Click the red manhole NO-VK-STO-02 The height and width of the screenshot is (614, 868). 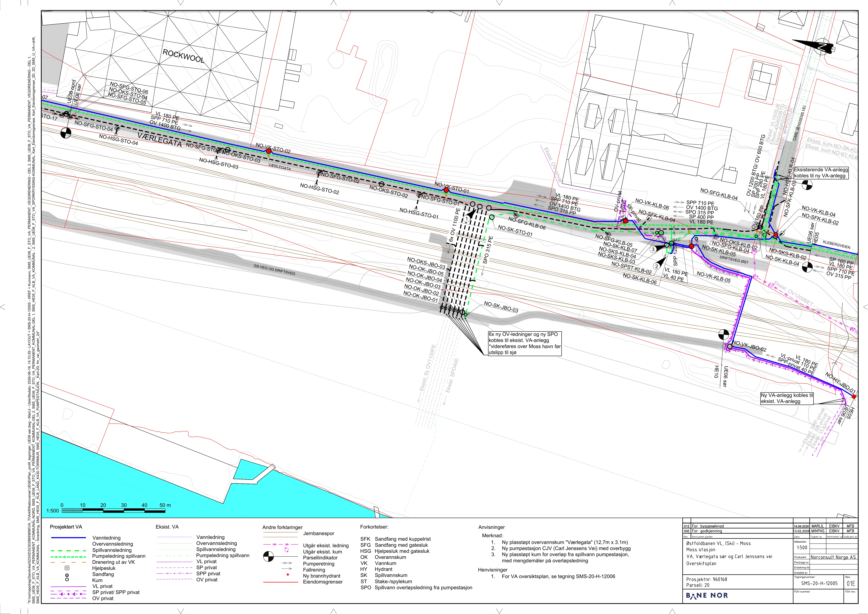coord(269,151)
